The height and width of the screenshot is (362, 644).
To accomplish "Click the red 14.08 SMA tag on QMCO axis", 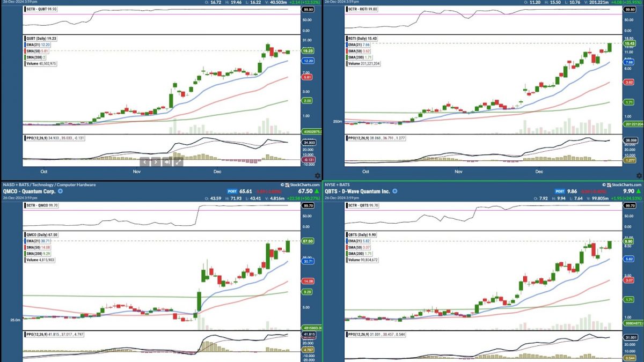I will 309,281.
